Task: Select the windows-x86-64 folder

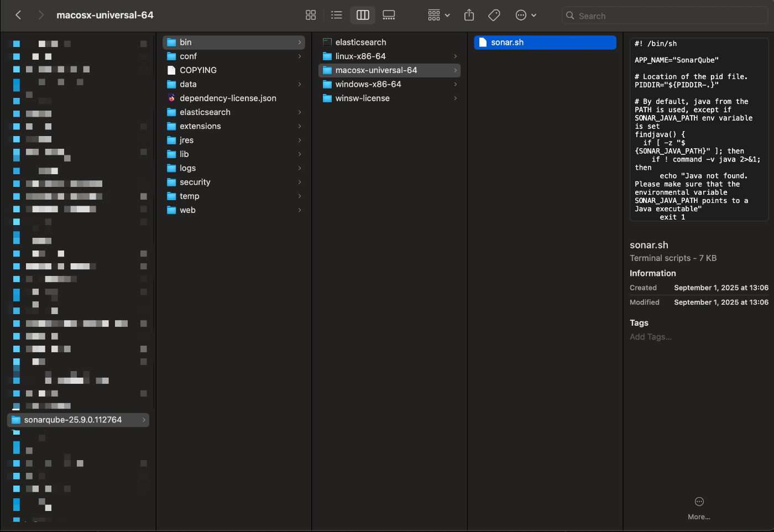Action: [x=389, y=84]
